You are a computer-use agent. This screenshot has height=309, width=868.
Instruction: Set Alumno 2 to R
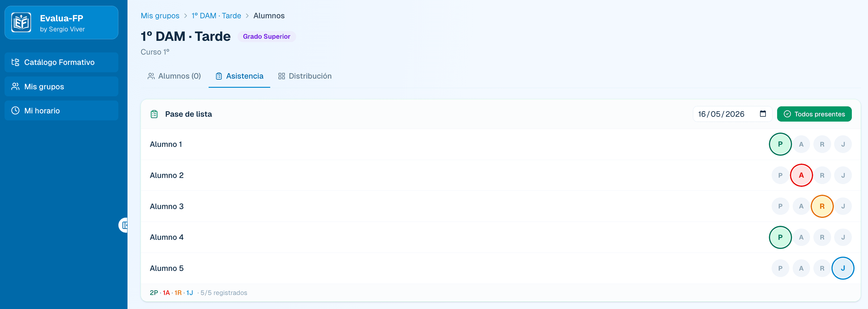click(x=822, y=175)
